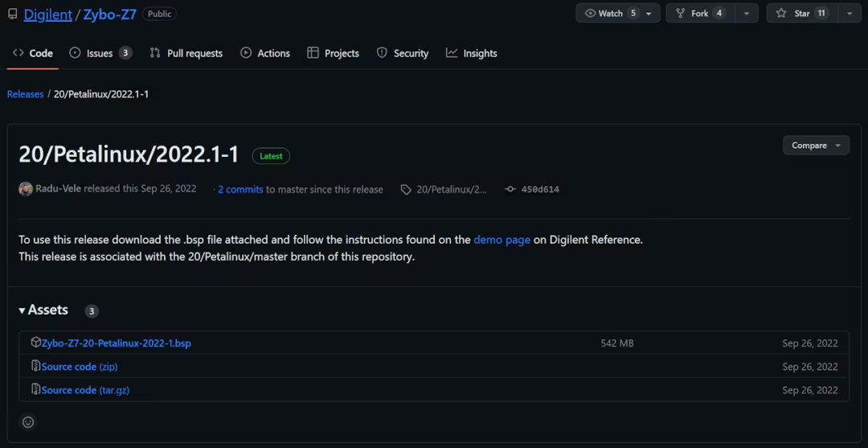Click the repository book icon beside Digilent

tap(12, 14)
